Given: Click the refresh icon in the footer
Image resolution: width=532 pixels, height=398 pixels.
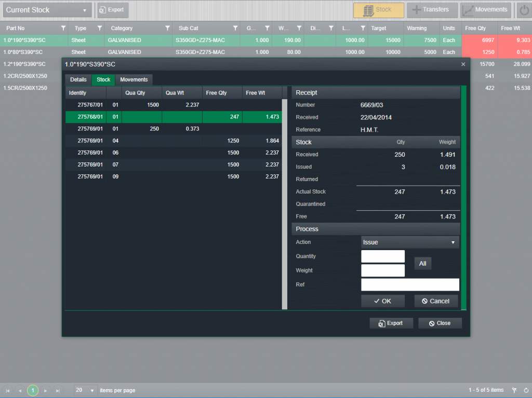Looking at the screenshot, I should [526, 390].
